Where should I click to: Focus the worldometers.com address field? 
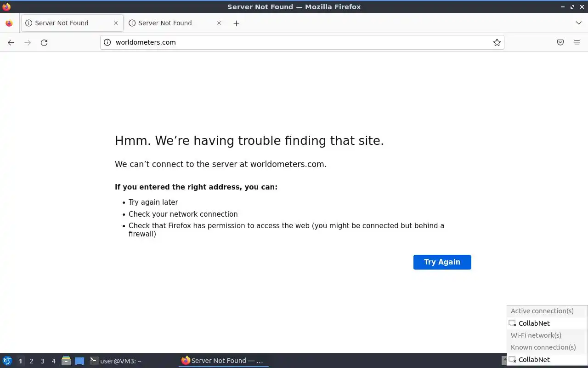click(301, 42)
